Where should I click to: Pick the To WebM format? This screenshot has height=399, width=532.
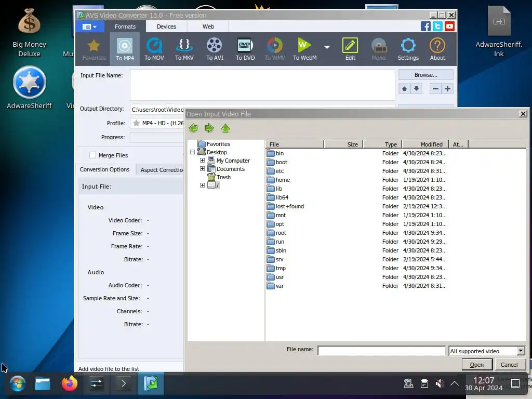pos(304,49)
